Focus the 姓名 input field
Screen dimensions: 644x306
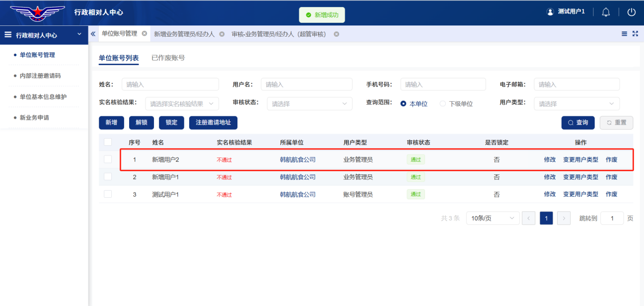point(170,84)
